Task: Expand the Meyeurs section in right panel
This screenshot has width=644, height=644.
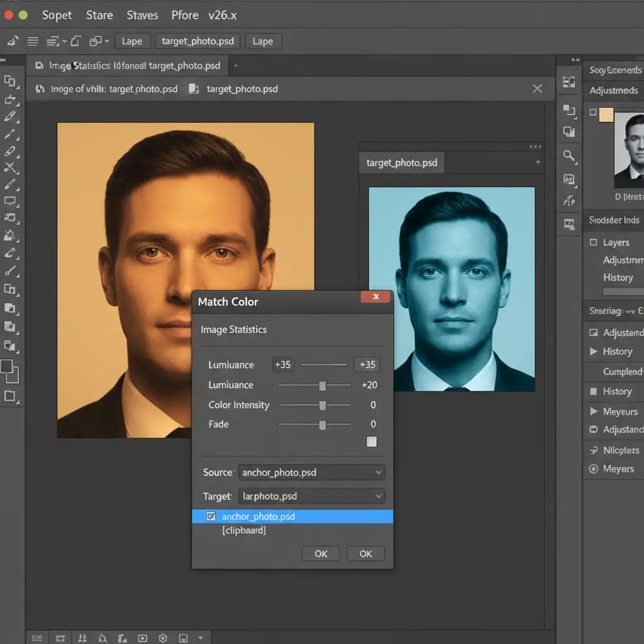Action: click(x=593, y=411)
